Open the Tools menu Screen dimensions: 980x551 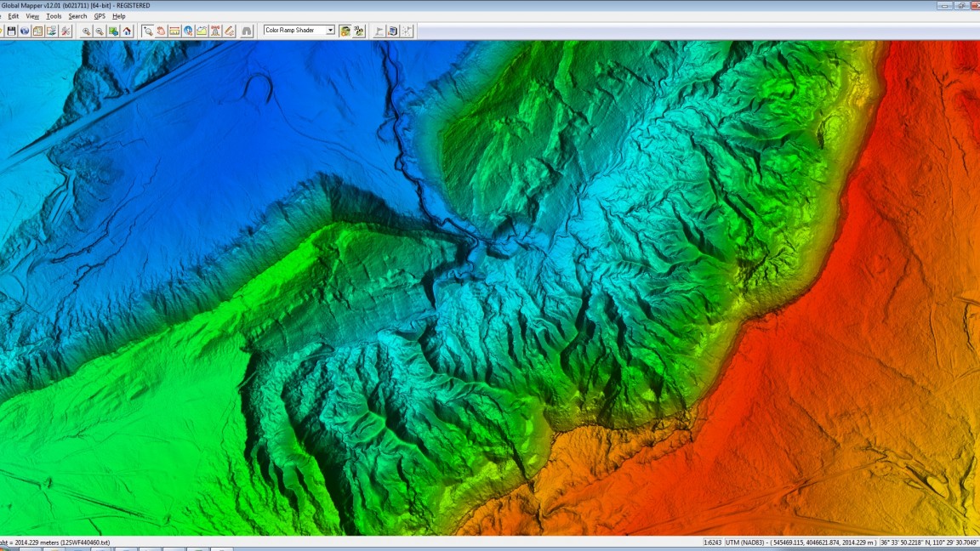tap(54, 15)
